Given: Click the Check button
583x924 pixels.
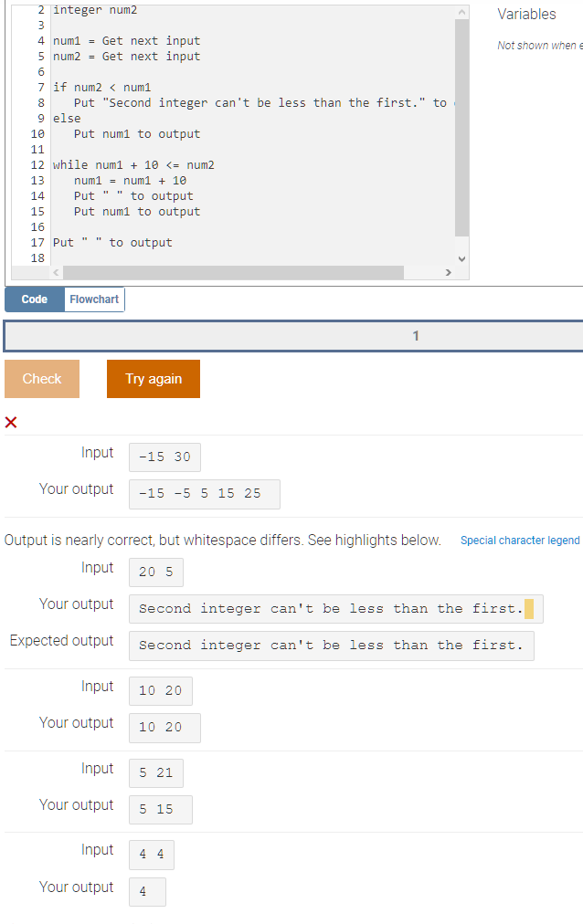Looking at the screenshot, I should click(42, 379).
